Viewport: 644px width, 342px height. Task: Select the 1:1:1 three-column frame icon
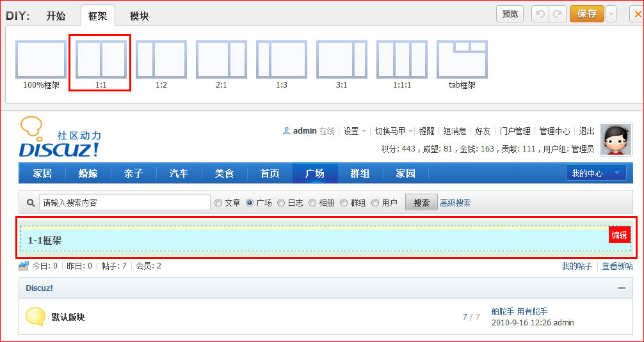[x=402, y=59]
